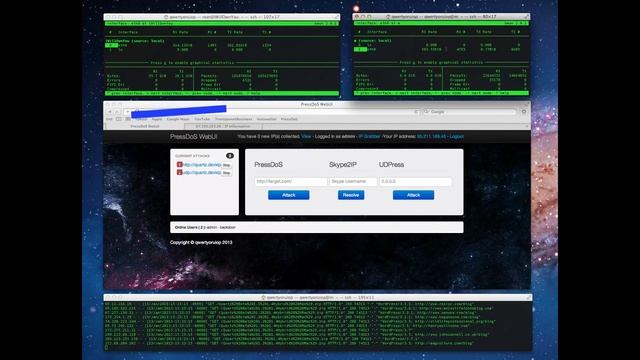Go back with the browser back arrow
This screenshot has width=640, height=360.
(109, 111)
